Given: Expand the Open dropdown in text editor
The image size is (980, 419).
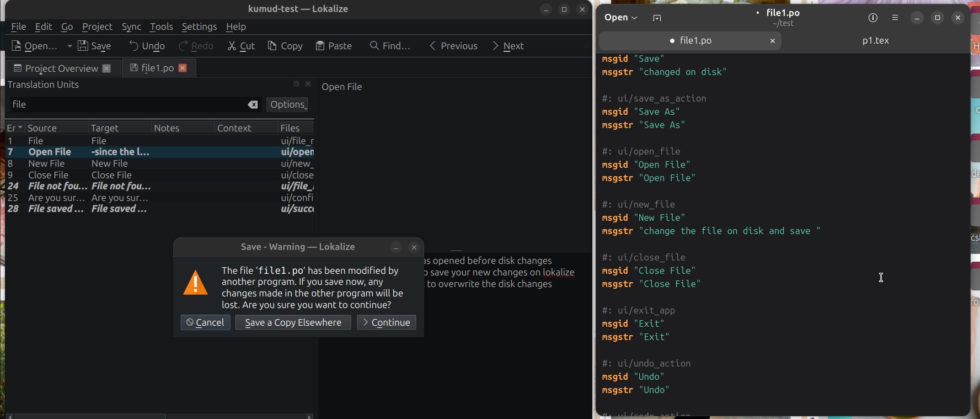Looking at the screenshot, I should coord(621,18).
